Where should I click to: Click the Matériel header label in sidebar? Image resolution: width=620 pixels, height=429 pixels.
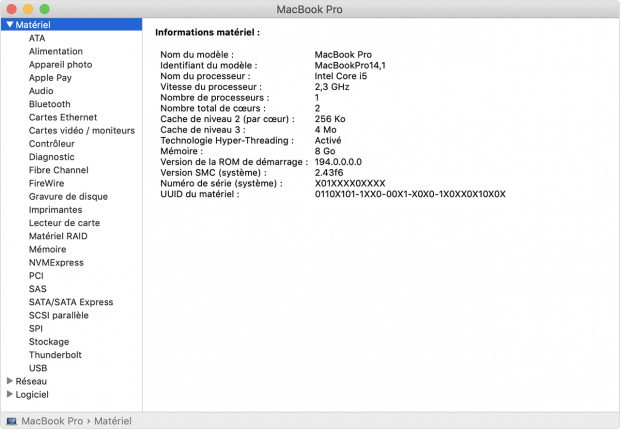[x=33, y=25]
